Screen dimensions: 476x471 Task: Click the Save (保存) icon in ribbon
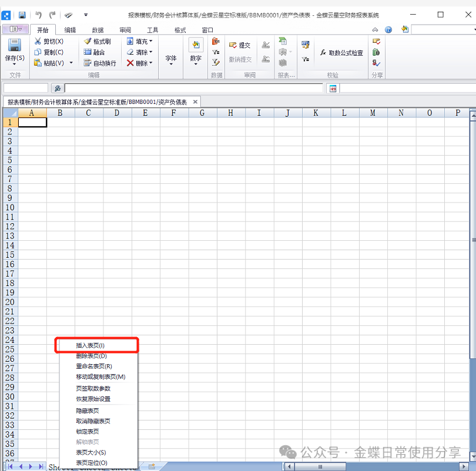[x=14, y=46]
